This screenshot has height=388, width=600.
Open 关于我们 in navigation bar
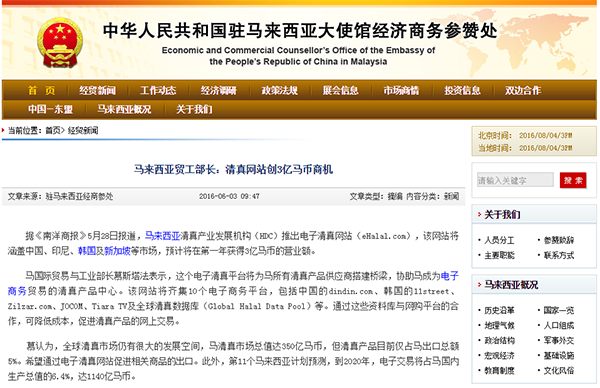coord(194,109)
